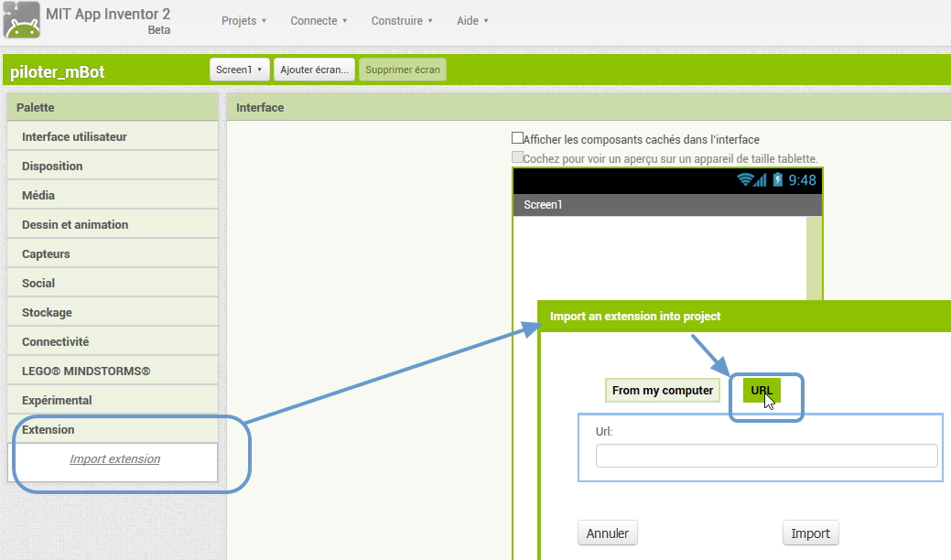The width and height of the screenshot is (951, 560).
Task: Expand the Construire menu
Action: 402,21
